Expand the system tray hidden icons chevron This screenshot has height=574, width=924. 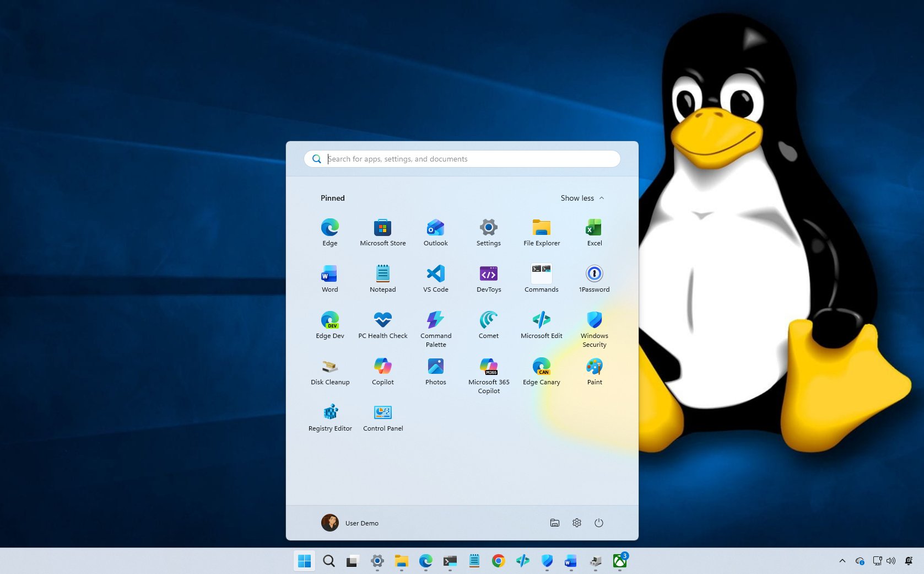[x=842, y=561]
